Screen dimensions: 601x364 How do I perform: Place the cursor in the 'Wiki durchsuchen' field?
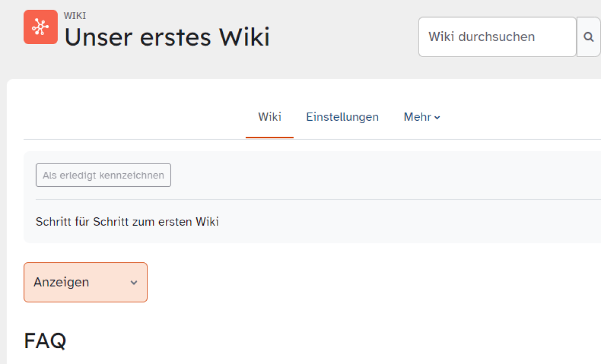(x=497, y=37)
